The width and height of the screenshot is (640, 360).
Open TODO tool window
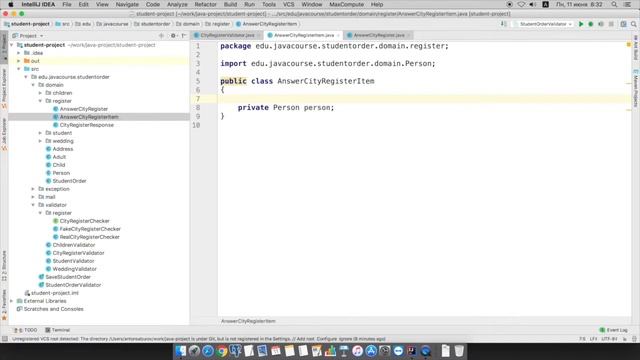(26, 330)
